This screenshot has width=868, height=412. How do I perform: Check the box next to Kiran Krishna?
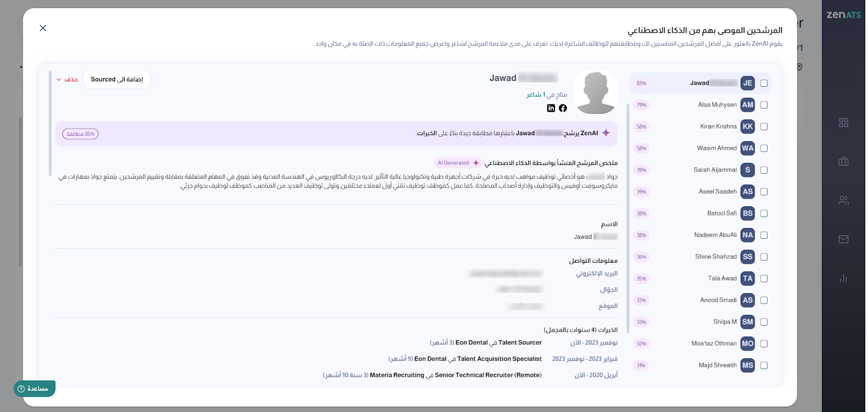[764, 126]
